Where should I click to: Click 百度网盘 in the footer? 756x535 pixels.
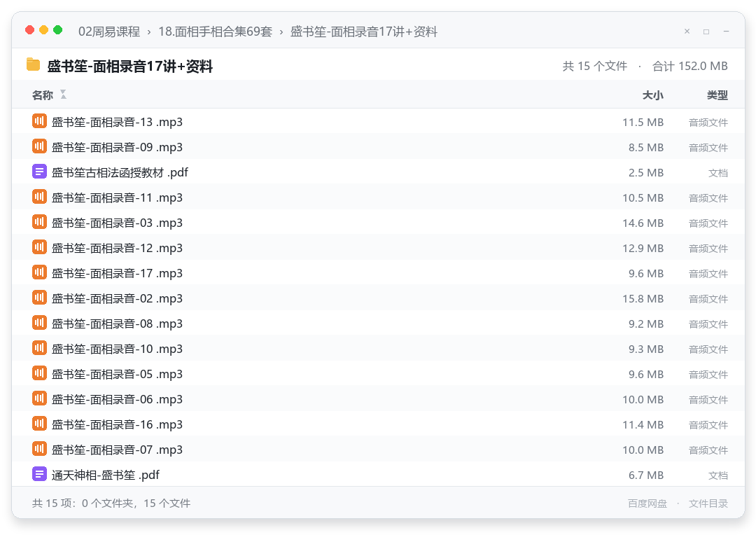pos(647,503)
